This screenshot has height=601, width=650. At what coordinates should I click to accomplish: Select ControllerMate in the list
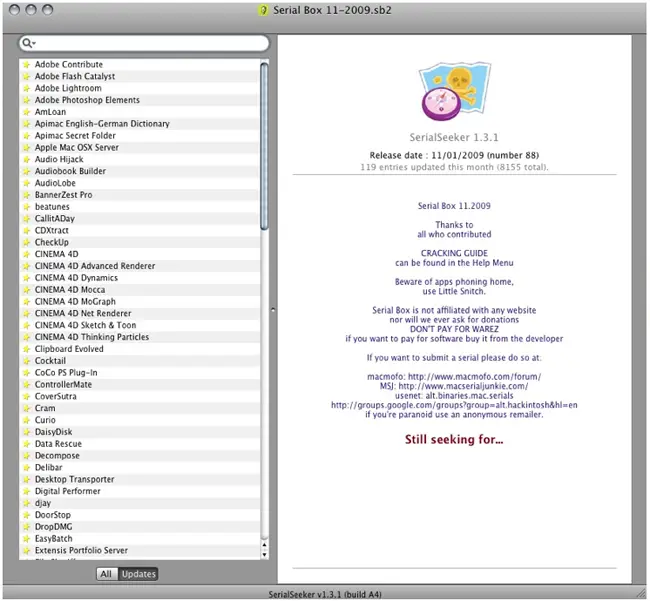(x=140, y=385)
